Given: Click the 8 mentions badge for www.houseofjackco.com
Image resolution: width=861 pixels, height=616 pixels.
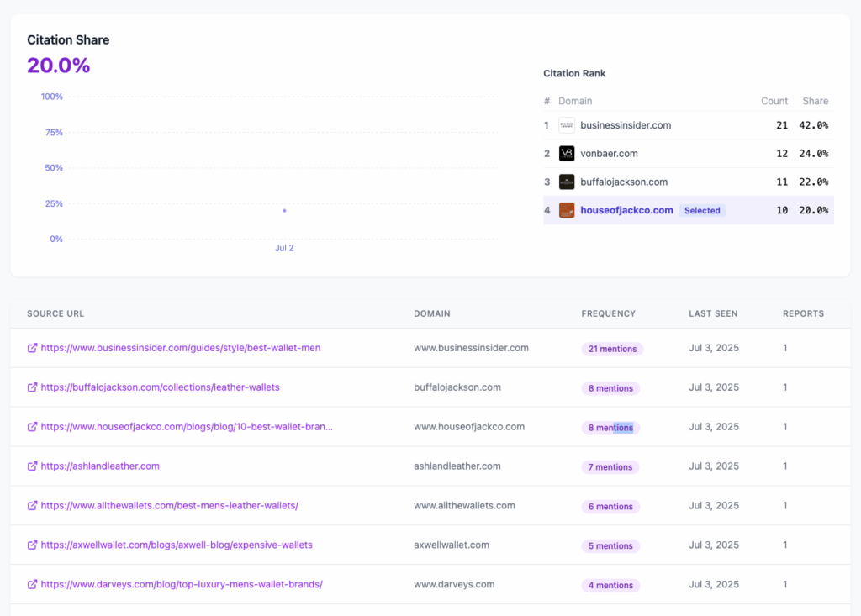Looking at the screenshot, I should (610, 428).
